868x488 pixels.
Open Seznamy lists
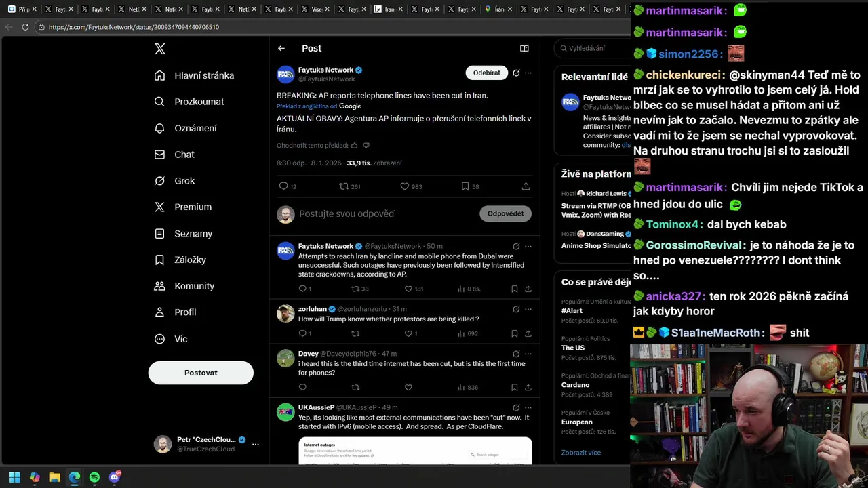click(x=183, y=233)
